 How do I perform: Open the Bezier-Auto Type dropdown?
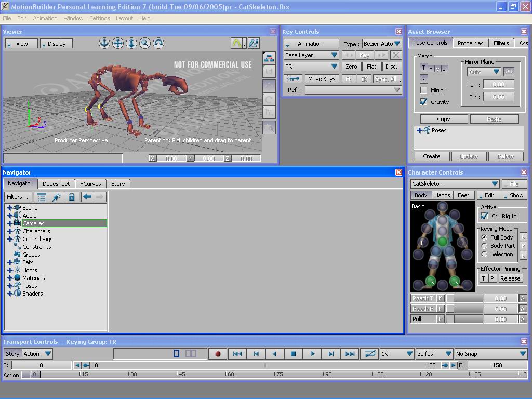(x=382, y=44)
